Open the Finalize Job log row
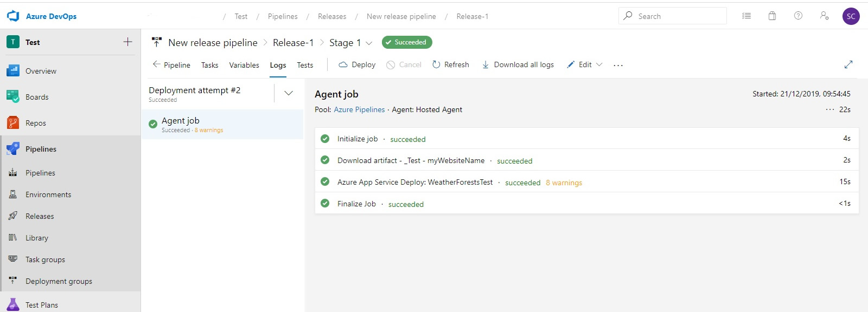The image size is (868, 312). pyautogui.click(x=586, y=204)
